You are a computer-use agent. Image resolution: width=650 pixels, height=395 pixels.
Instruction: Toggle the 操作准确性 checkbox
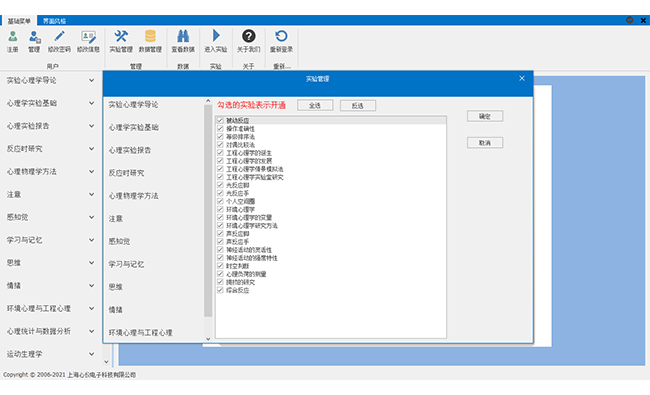tap(220, 128)
